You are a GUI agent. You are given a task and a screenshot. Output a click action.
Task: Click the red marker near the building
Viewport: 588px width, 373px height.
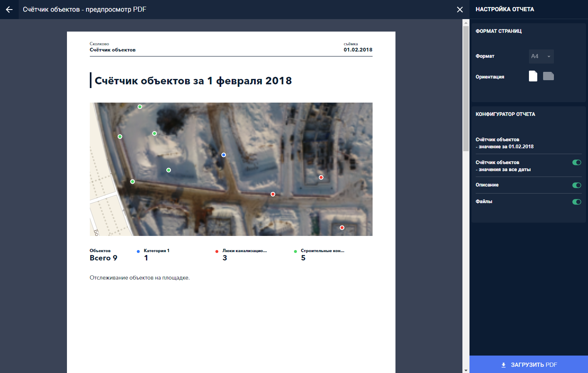[321, 177]
